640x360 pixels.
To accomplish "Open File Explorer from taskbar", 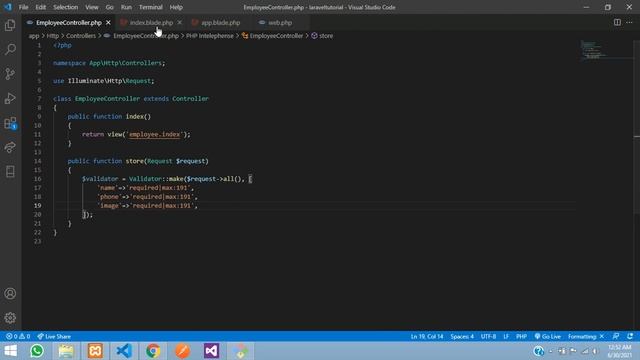I will coord(66,351).
